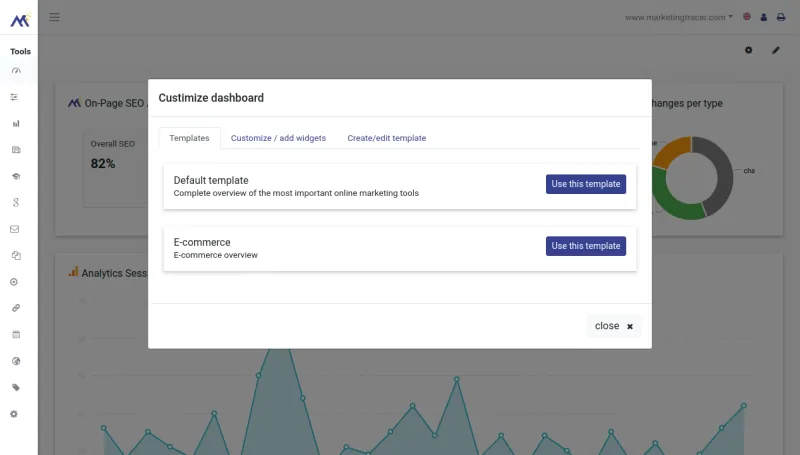
Task: Click the orange segment of donut chart
Action: click(x=672, y=151)
